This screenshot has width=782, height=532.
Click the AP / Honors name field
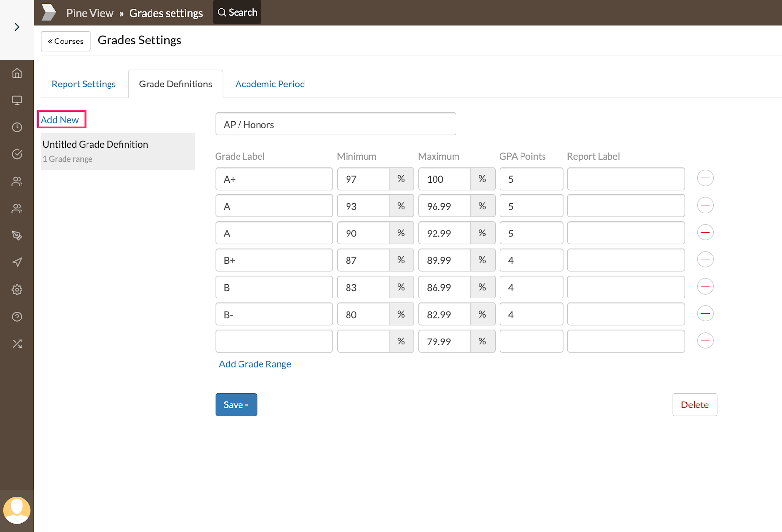click(x=336, y=124)
